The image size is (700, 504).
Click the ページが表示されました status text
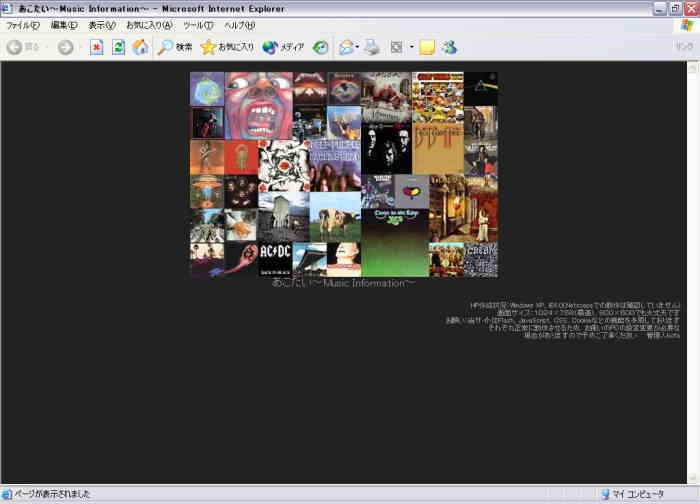click(52, 494)
